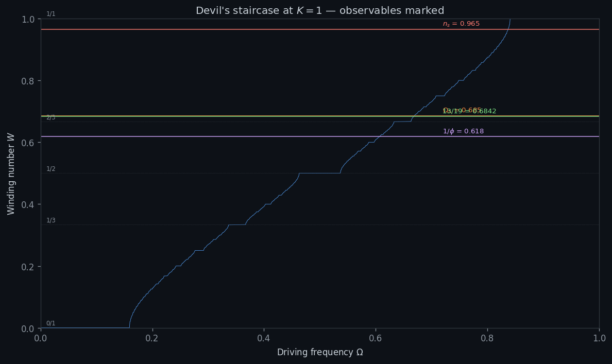Viewport: 612px width, 364px height.
Task: Click the 0.4 tick on the x-axis
Action: pos(264,338)
